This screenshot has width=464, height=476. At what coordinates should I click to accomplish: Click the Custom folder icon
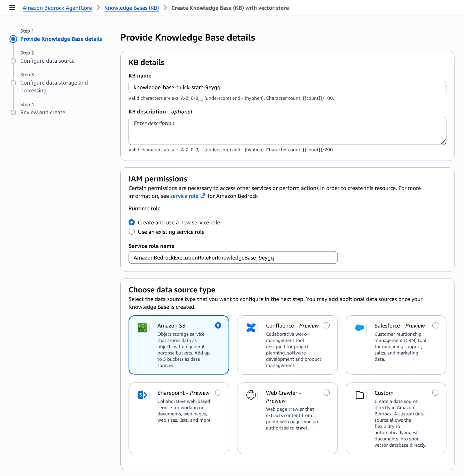(x=360, y=395)
